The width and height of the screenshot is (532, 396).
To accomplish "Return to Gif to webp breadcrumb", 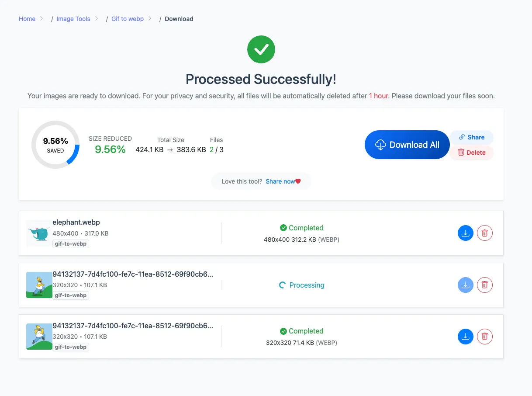I will pos(128,19).
